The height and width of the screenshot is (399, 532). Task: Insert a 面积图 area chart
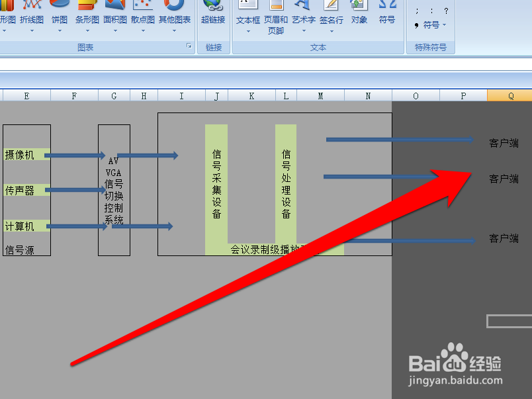click(x=115, y=15)
